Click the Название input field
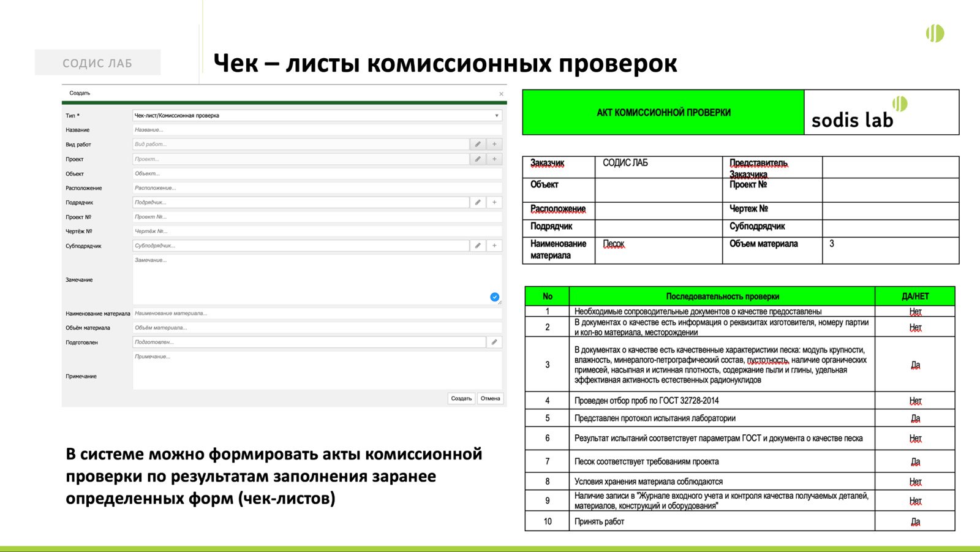The width and height of the screenshot is (980, 552). click(x=317, y=130)
